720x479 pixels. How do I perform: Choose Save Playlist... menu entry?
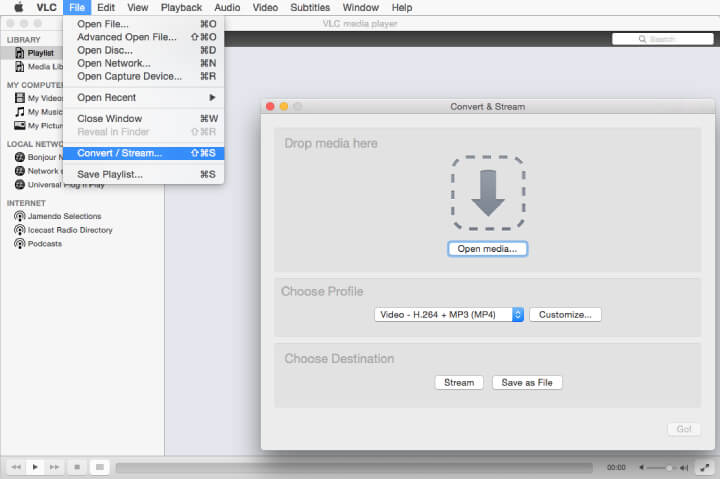pos(143,174)
